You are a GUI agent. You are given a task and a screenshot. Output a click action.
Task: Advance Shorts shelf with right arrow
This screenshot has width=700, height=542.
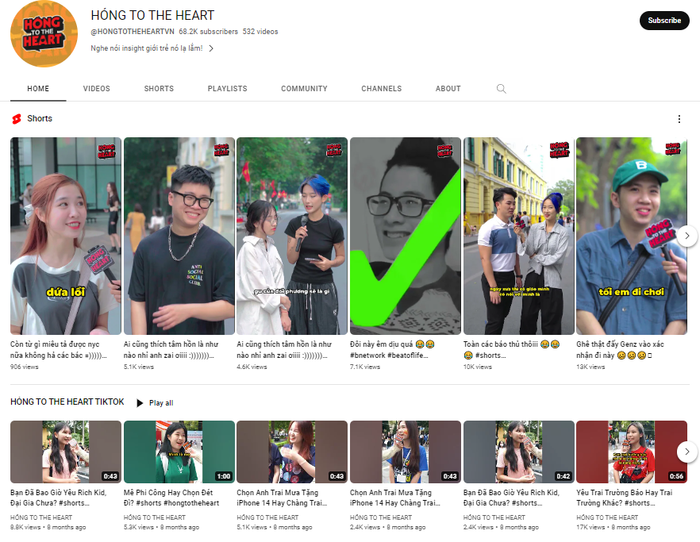point(687,235)
